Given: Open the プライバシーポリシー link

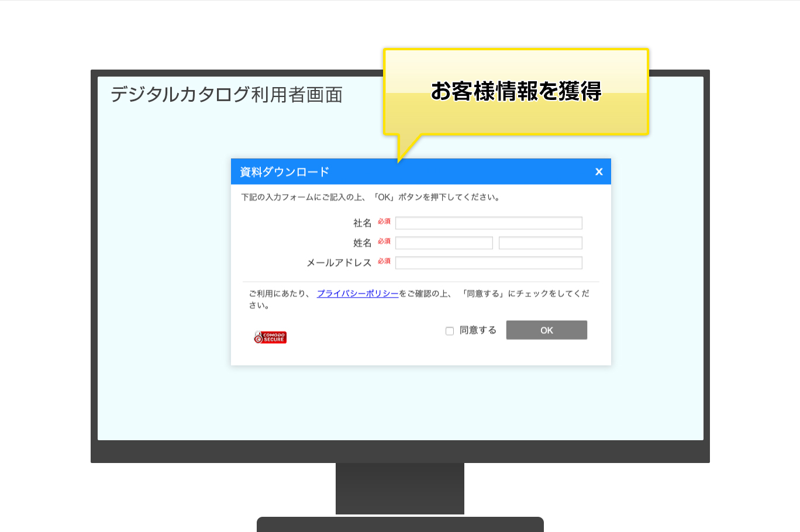Looking at the screenshot, I should [357, 293].
